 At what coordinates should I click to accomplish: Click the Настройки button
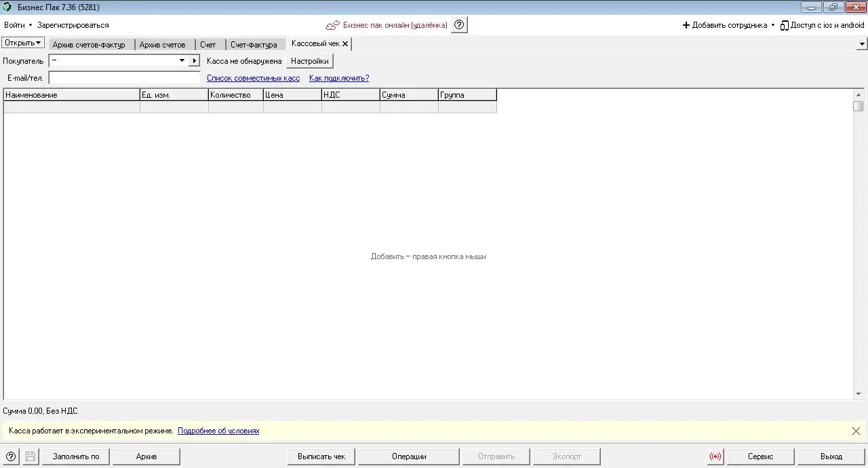[310, 61]
